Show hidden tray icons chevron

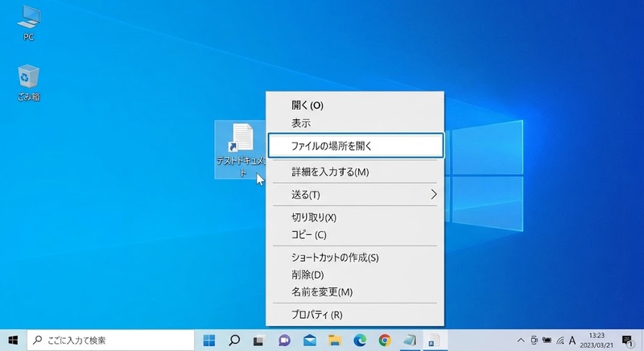coord(521,341)
